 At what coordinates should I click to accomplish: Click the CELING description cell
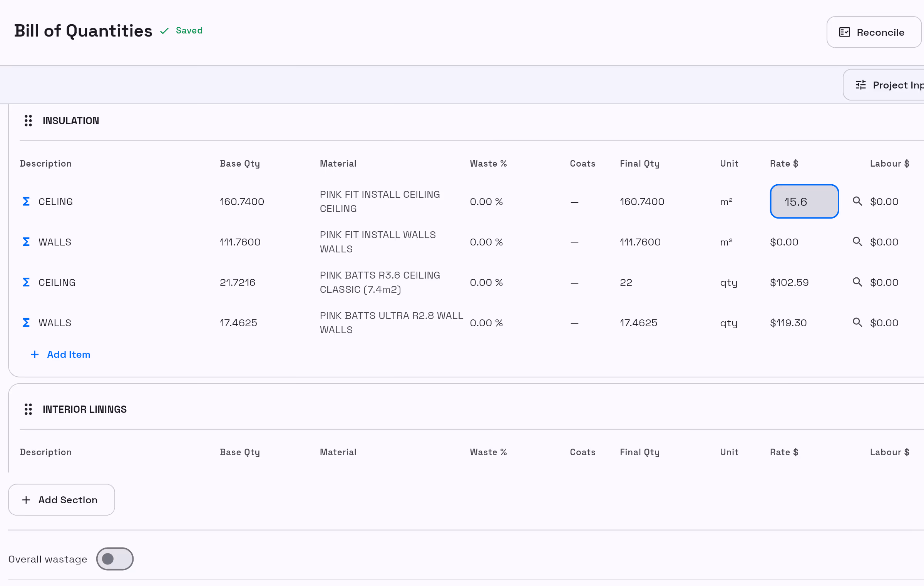(x=55, y=202)
